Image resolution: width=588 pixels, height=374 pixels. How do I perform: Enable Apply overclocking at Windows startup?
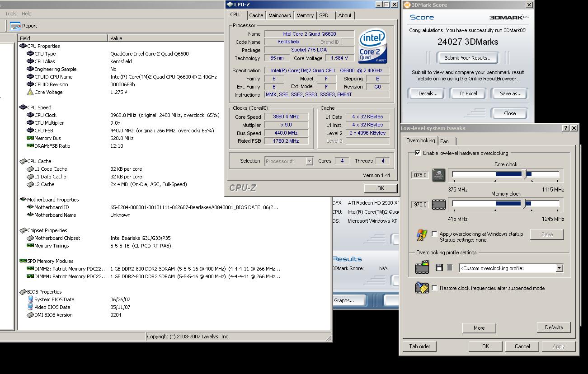pos(435,234)
